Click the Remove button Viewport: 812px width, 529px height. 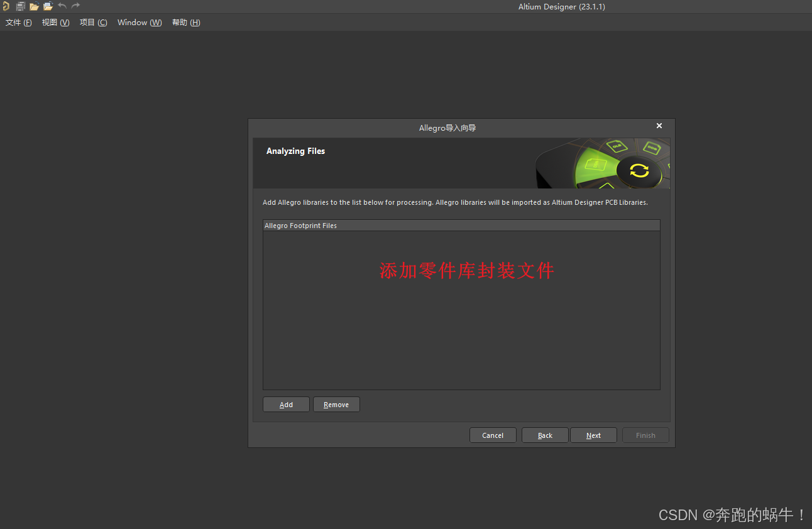coord(336,405)
